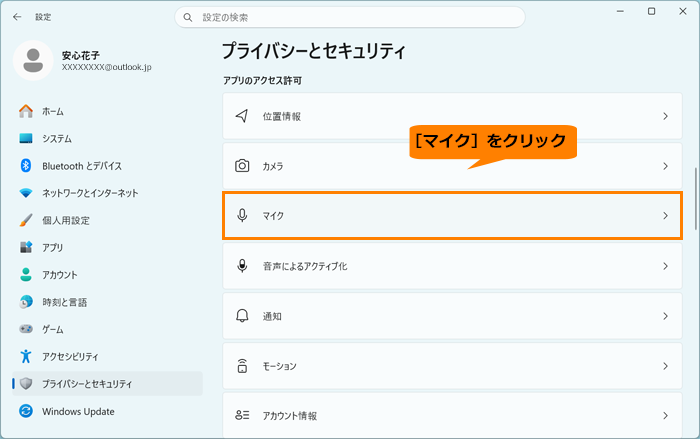Click the 設定の検索 search field
700x439 pixels.
350,17
